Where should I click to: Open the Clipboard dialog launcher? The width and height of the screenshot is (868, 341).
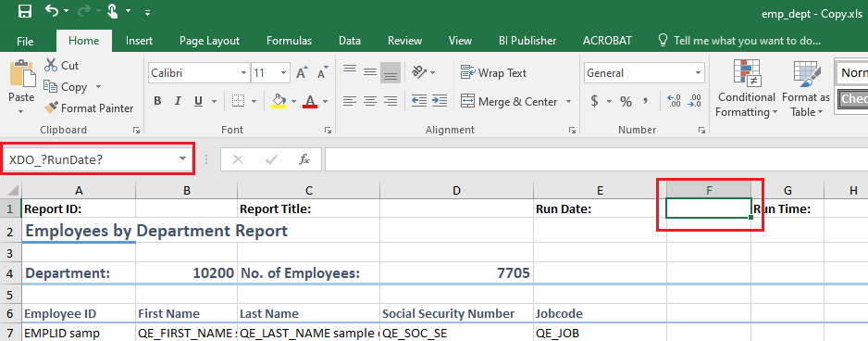coord(136,131)
